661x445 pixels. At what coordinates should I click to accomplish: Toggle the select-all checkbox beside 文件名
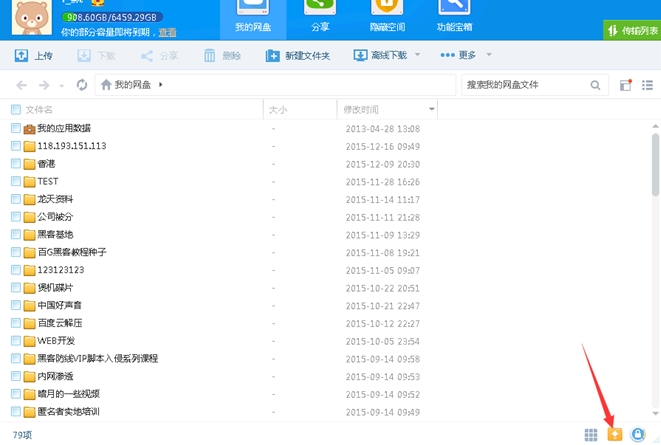coord(16,110)
